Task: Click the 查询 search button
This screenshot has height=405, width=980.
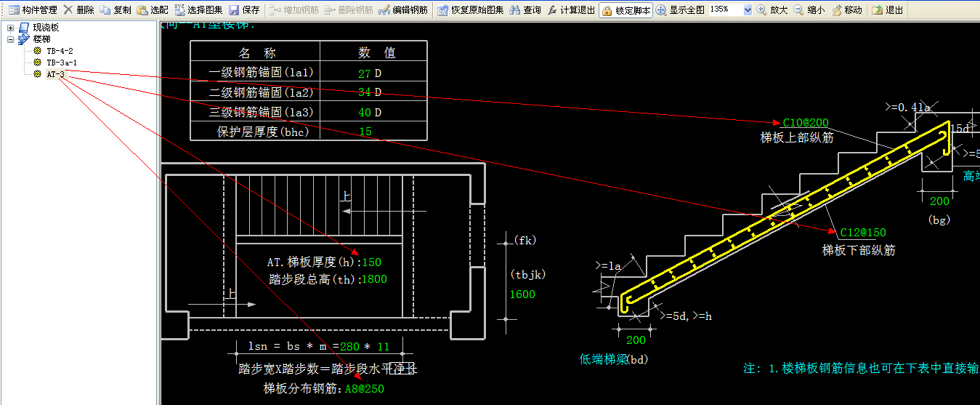Action: pyautogui.click(x=525, y=10)
